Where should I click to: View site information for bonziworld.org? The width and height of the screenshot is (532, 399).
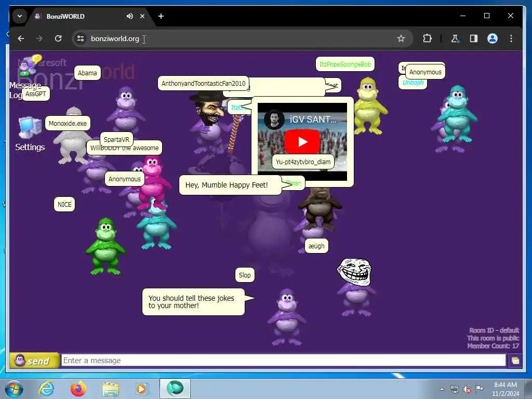81,38
